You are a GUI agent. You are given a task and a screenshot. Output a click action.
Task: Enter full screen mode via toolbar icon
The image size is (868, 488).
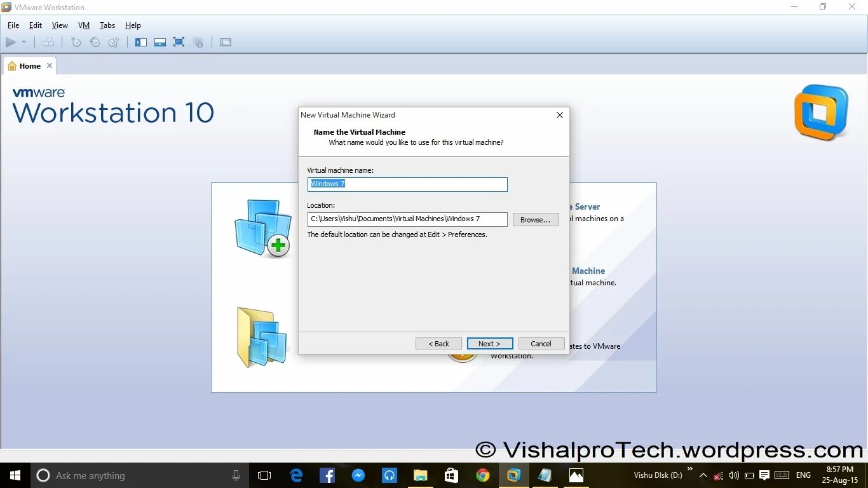point(179,43)
